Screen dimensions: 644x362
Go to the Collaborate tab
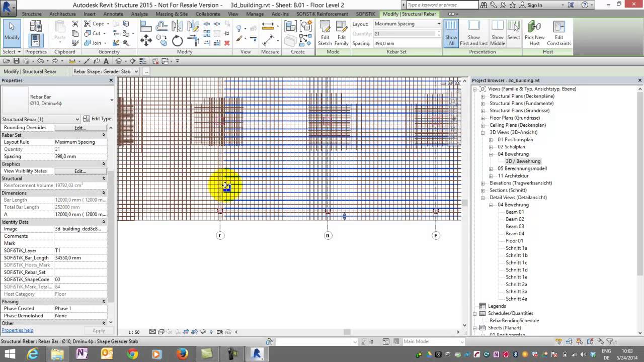coord(208,14)
